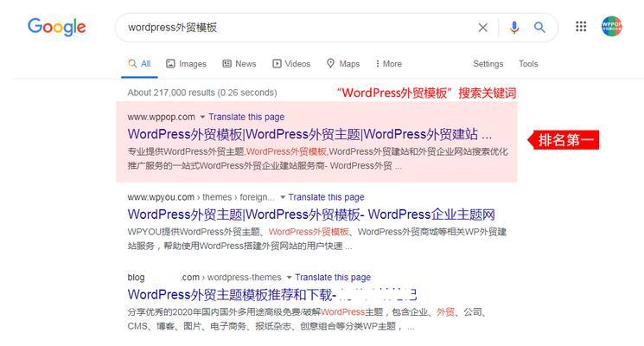Expand the dropdown arrow beside wordpress-themes URL
The image size is (644, 346).
[x=289, y=278]
